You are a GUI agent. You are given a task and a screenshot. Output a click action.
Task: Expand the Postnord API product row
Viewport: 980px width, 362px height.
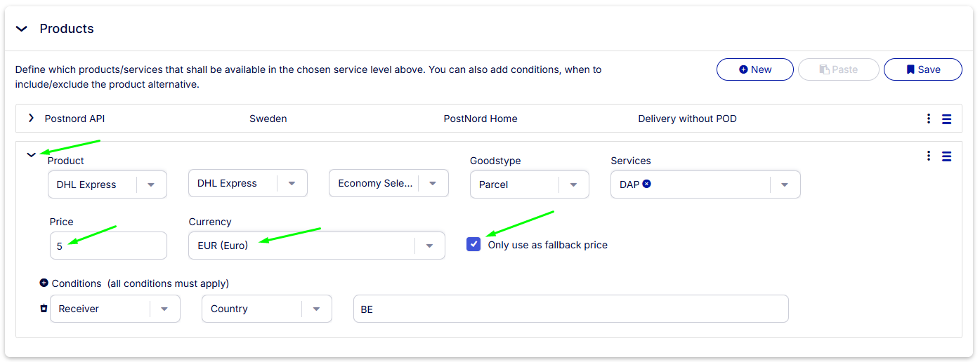[x=31, y=118]
